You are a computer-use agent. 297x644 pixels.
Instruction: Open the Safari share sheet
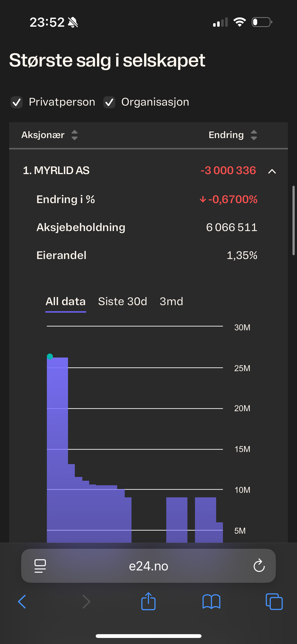point(148,601)
